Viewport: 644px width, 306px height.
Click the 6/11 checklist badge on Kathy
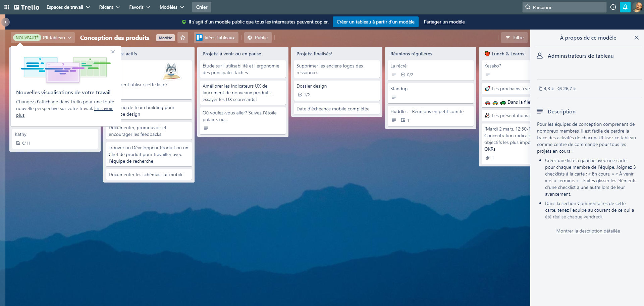point(23,143)
